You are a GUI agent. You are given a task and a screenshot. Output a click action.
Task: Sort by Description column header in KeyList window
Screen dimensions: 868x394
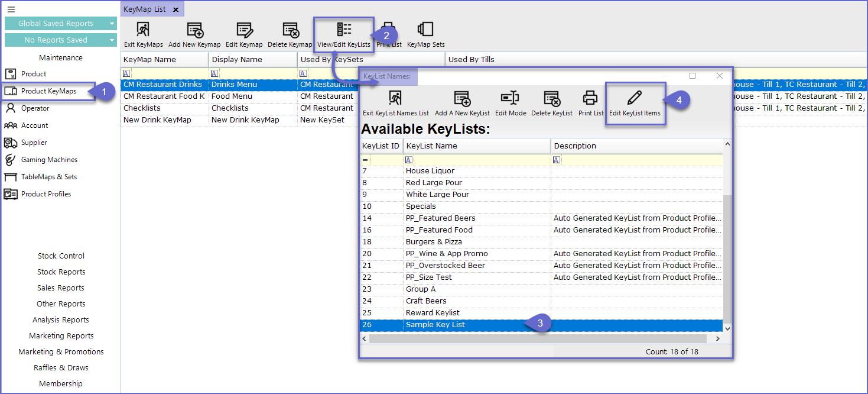click(x=637, y=146)
